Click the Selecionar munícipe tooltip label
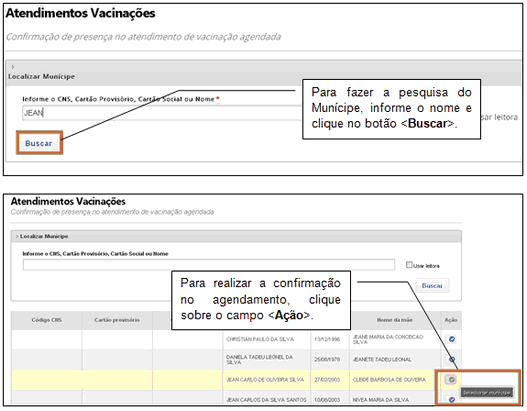527x411 pixels. 487,393
